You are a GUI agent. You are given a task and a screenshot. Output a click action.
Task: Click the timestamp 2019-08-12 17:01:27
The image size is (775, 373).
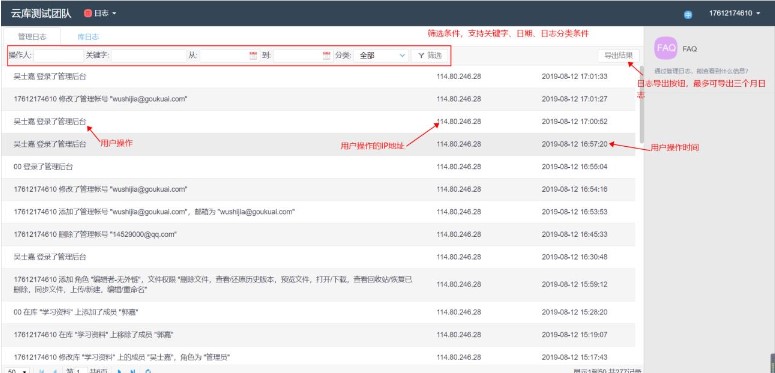[574, 99]
